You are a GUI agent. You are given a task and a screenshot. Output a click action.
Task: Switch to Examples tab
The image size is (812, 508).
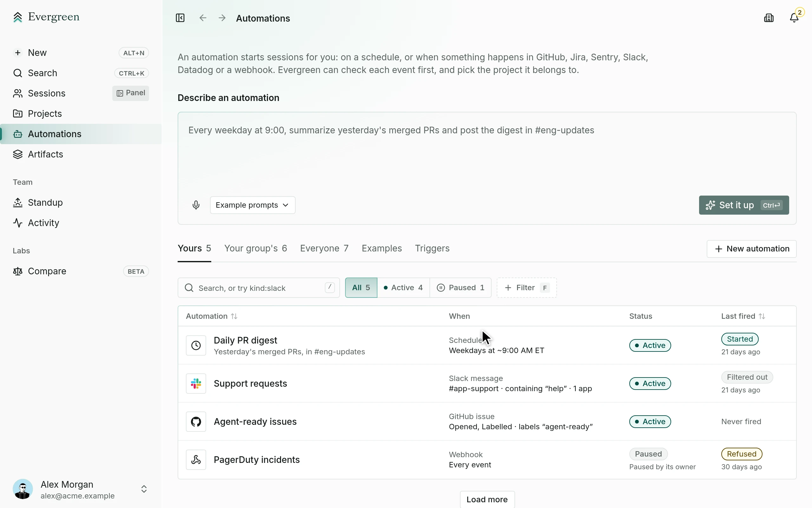coord(382,248)
